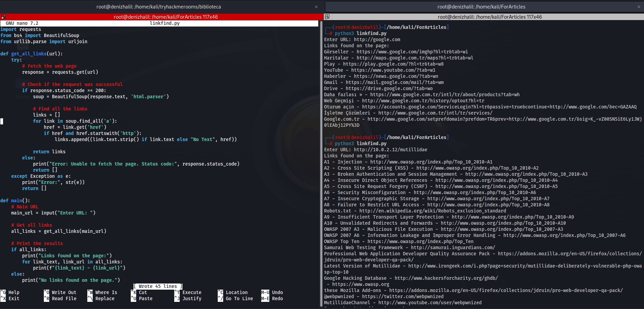Click the Help shortcut in nano
644x309 pixels.
14,292
